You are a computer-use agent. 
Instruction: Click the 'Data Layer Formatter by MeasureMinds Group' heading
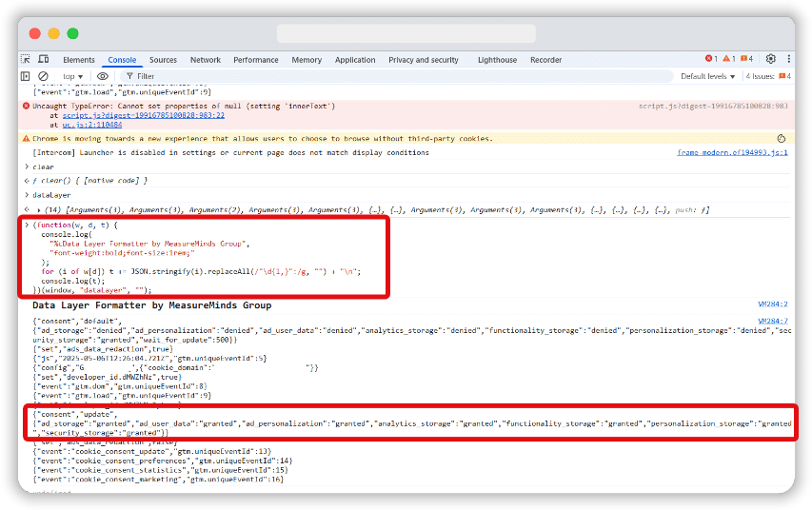pyautogui.click(x=151, y=305)
